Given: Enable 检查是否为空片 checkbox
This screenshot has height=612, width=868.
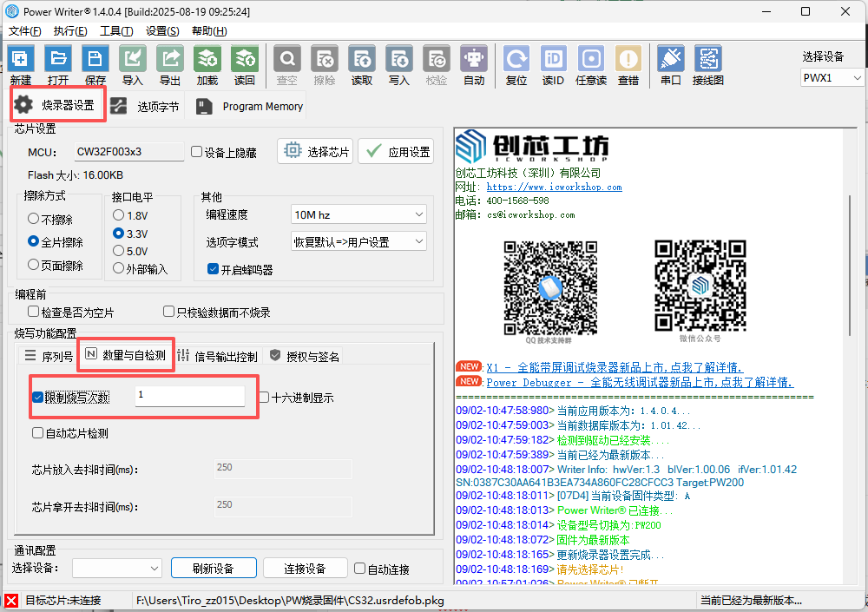Looking at the screenshot, I should point(33,312).
